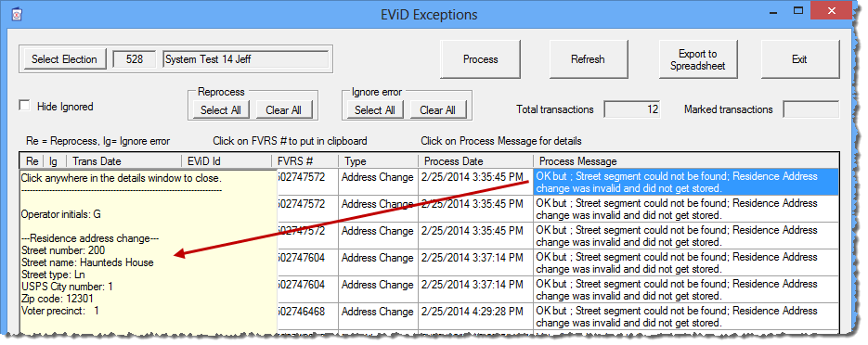Click the yellow details window to close it
The image size is (868, 345).
(x=149, y=251)
